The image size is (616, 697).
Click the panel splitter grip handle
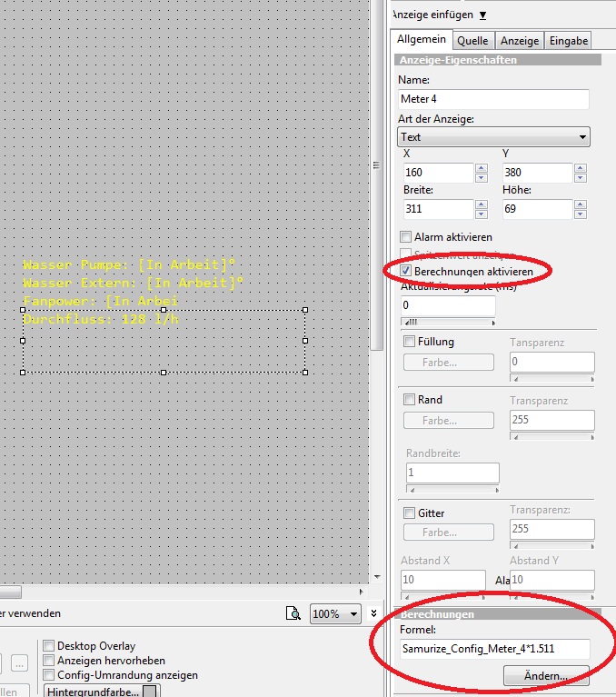(x=376, y=165)
